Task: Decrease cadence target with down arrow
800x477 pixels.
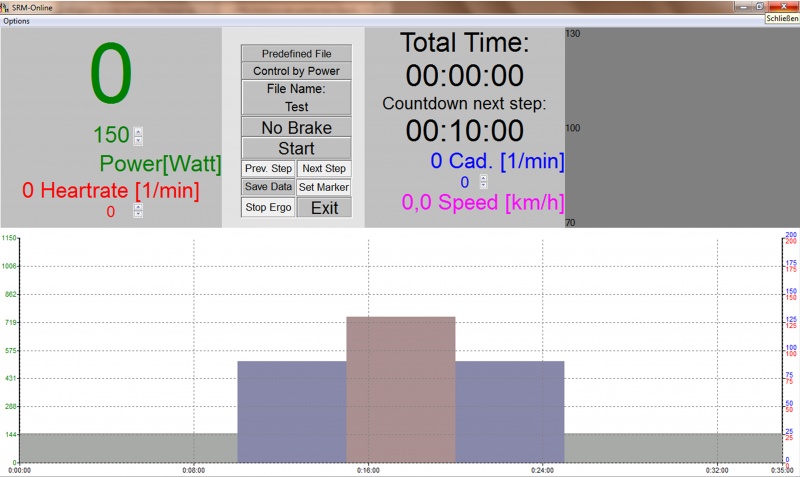Action: (x=484, y=185)
